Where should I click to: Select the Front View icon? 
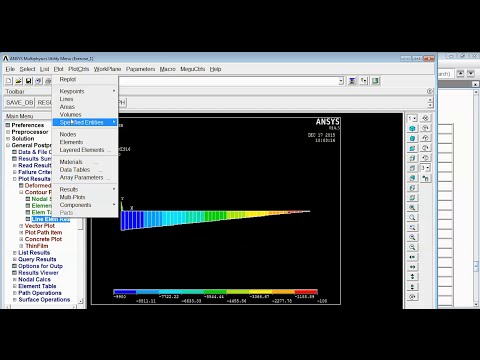tap(412, 148)
